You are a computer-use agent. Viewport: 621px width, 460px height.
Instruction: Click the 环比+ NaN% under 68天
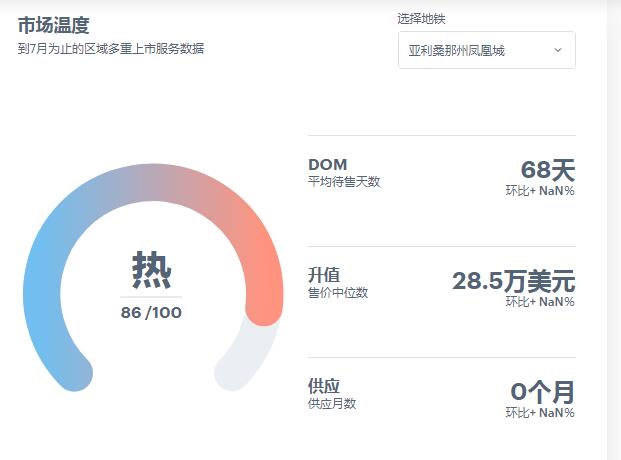click(x=540, y=191)
